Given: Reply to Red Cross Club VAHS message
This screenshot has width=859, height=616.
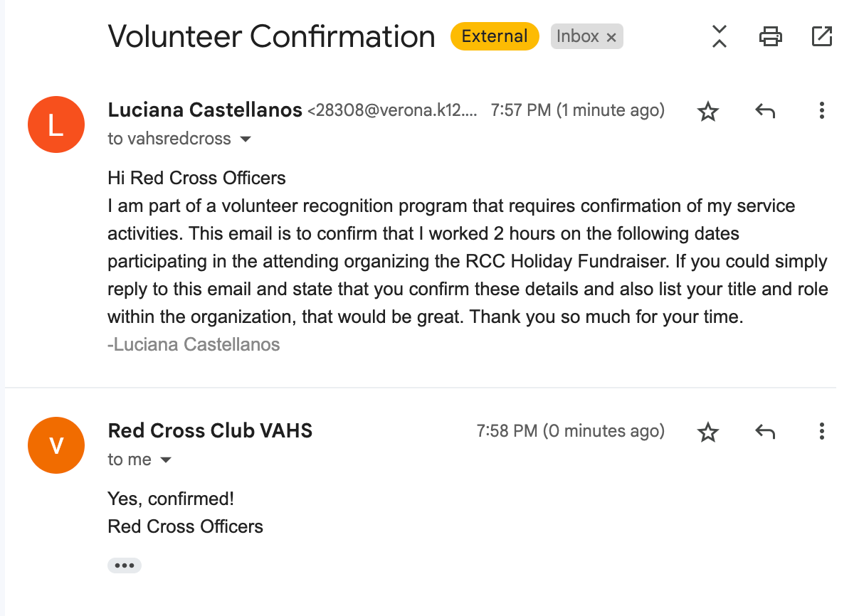Looking at the screenshot, I should pos(764,432).
